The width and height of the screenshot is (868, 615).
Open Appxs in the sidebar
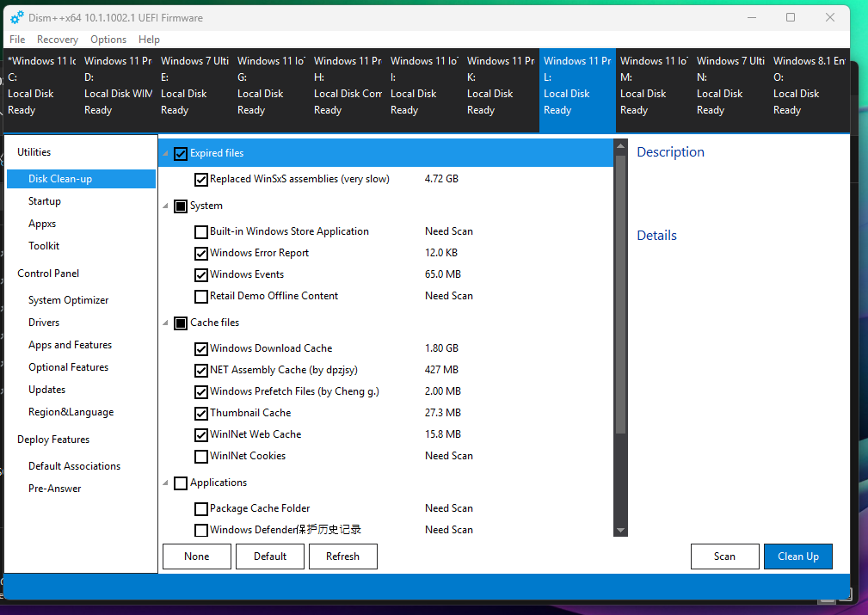point(42,224)
